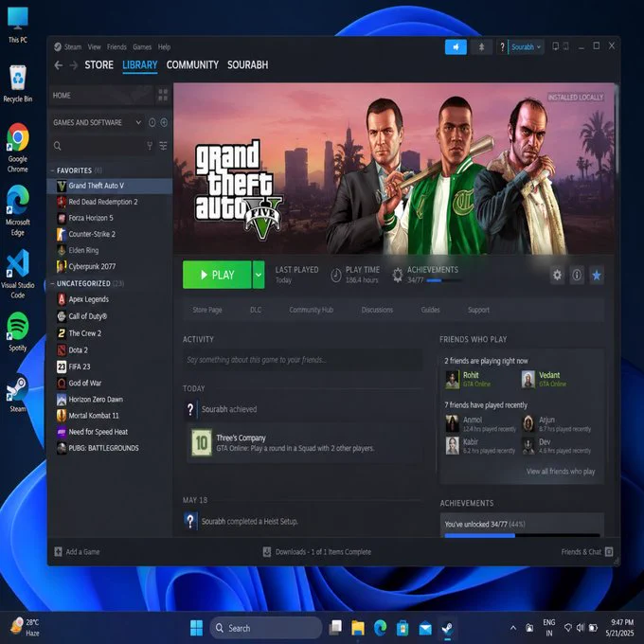Click the God of War game icon
Viewport: 644px width, 644px height.
(62, 383)
